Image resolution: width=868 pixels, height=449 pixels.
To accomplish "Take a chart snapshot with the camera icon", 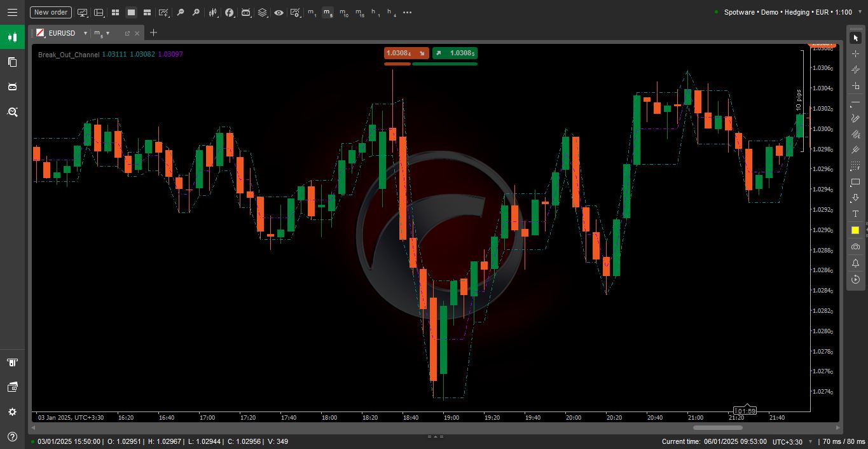I will point(855,247).
